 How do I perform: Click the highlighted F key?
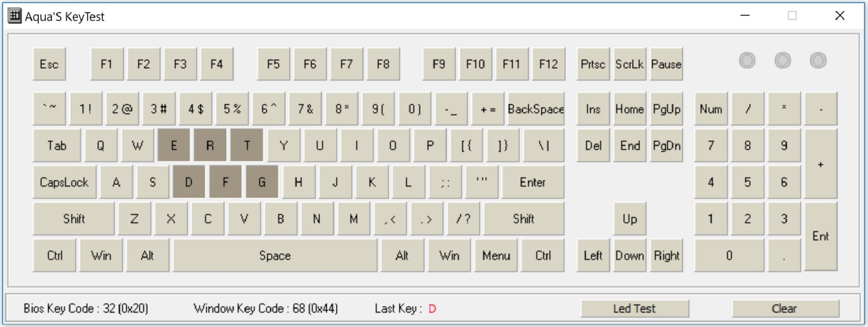click(226, 182)
